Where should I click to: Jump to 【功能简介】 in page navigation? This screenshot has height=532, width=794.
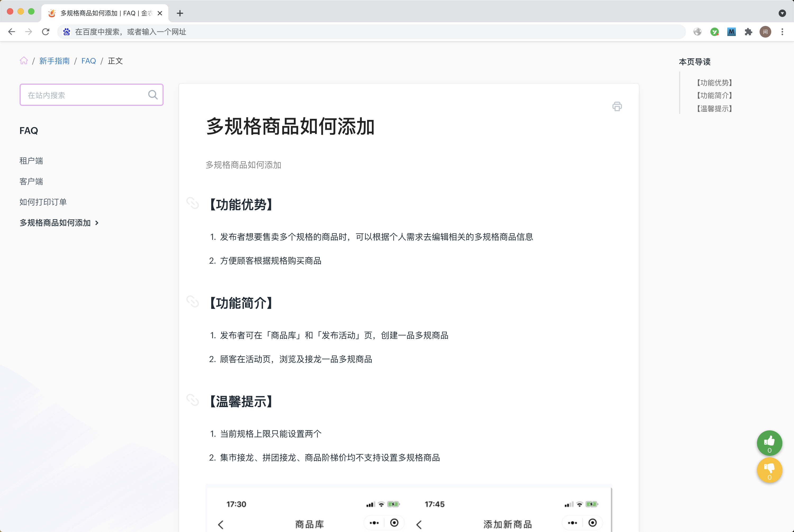[x=714, y=95]
